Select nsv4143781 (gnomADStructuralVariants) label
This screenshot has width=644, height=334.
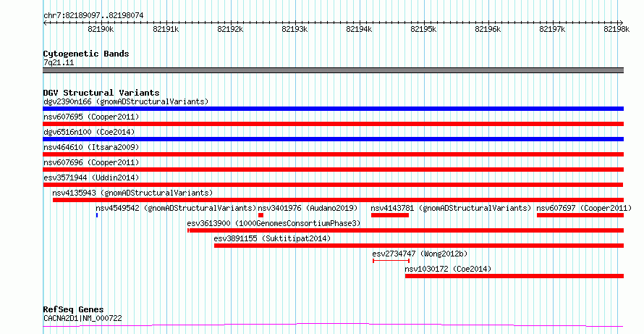[451, 208]
